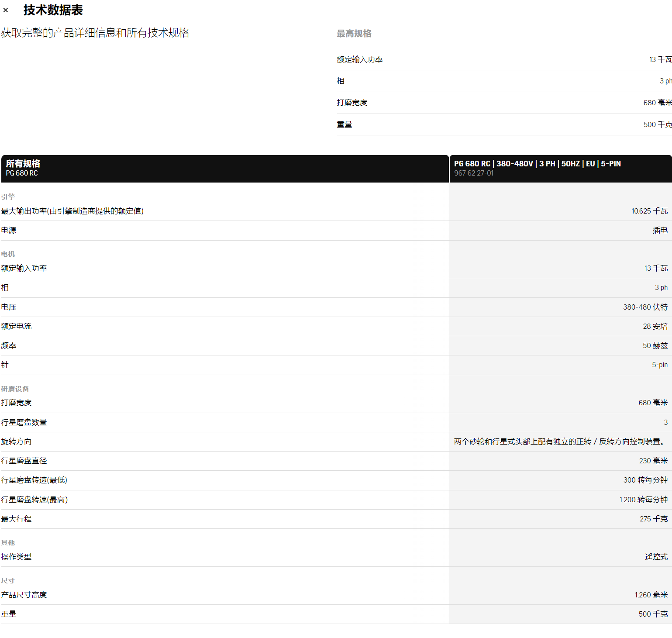Image resolution: width=672 pixels, height=638 pixels.
Task: Click the 电源 row label
Action: click(x=9, y=231)
